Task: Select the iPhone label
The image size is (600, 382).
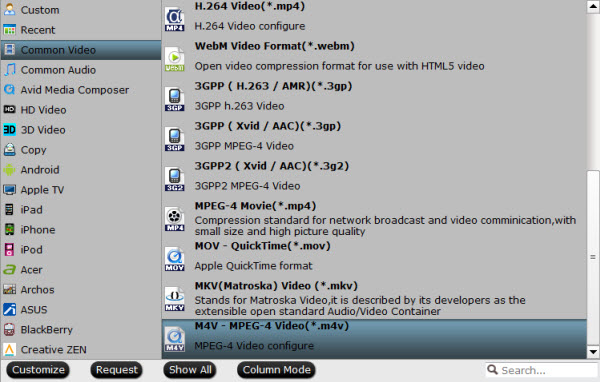Action: [38, 230]
